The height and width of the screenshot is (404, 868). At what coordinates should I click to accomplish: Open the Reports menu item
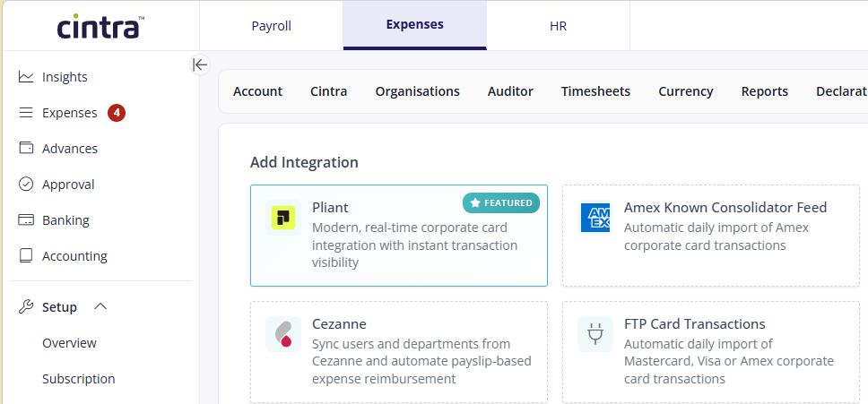[765, 91]
